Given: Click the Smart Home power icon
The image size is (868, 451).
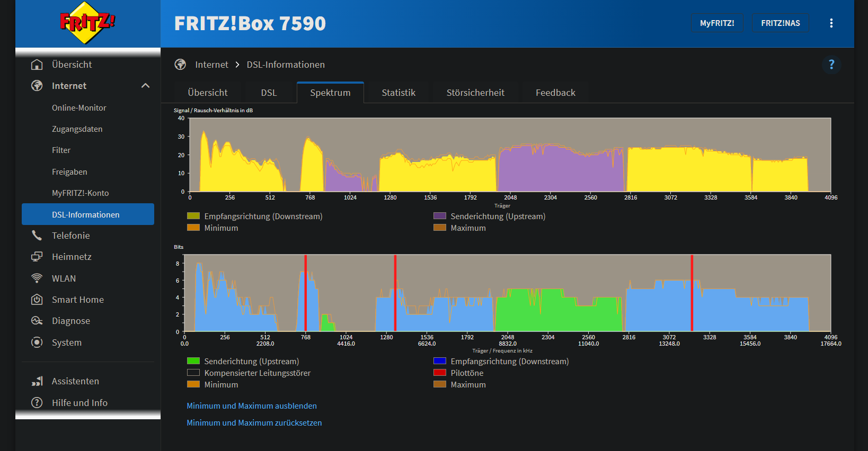Looking at the screenshot, I should (x=37, y=300).
